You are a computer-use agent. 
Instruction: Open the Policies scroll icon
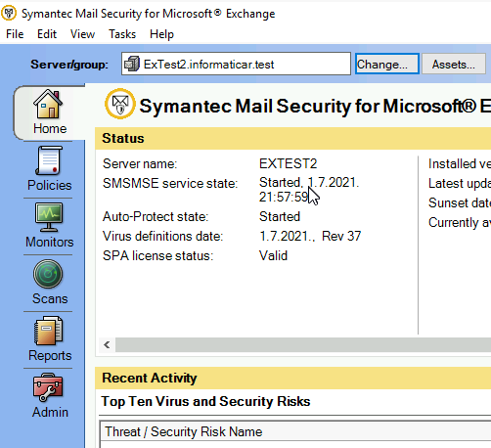(49, 160)
